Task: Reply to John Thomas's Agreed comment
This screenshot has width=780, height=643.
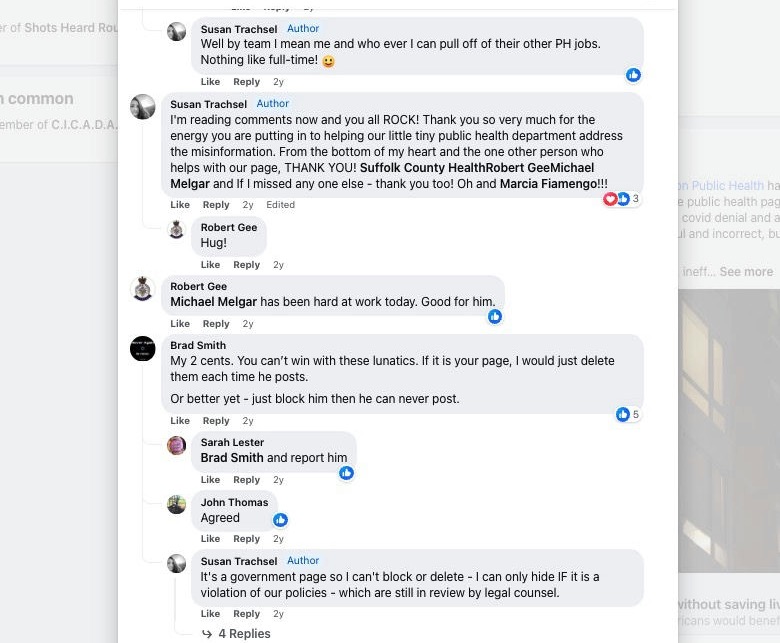Action: (247, 539)
